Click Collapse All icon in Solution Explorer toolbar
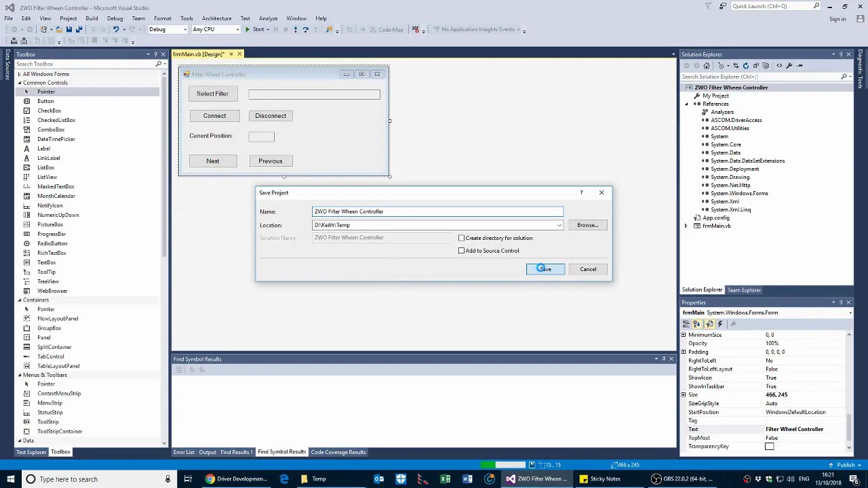This screenshot has width=868, height=488. click(756, 66)
